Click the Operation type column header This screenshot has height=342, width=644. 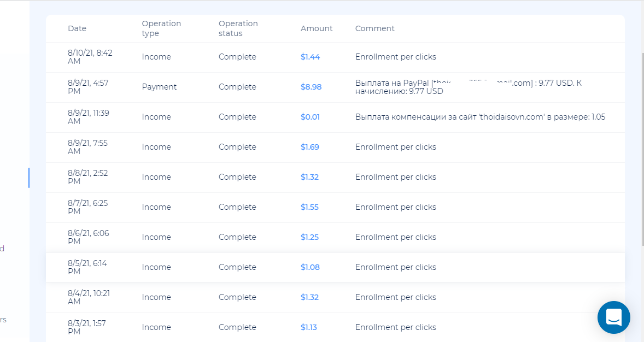161,28
